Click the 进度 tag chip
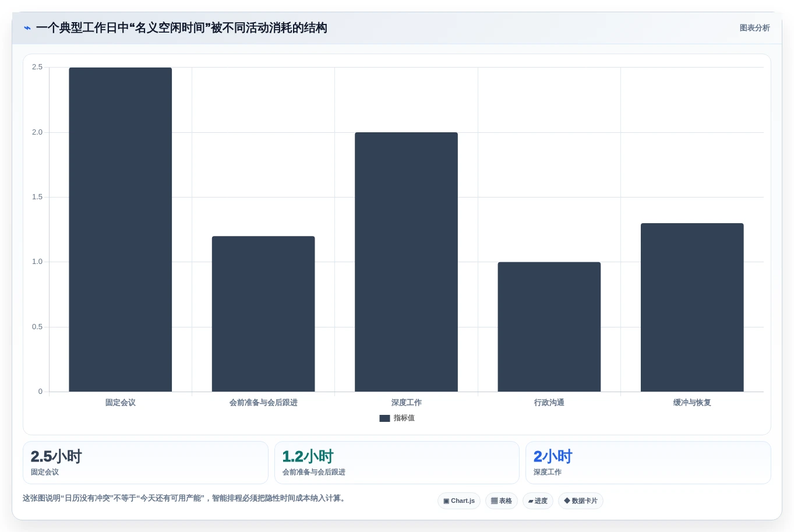 click(538, 501)
